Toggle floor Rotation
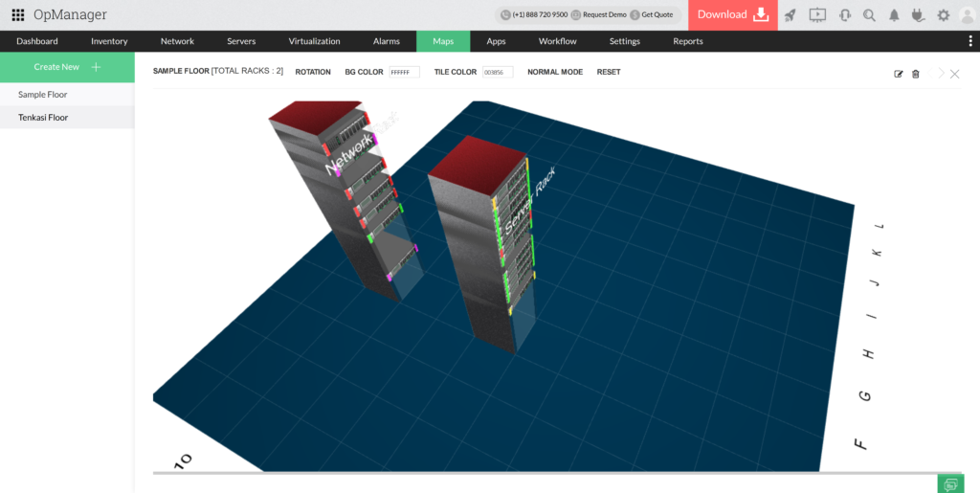 [313, 72]
